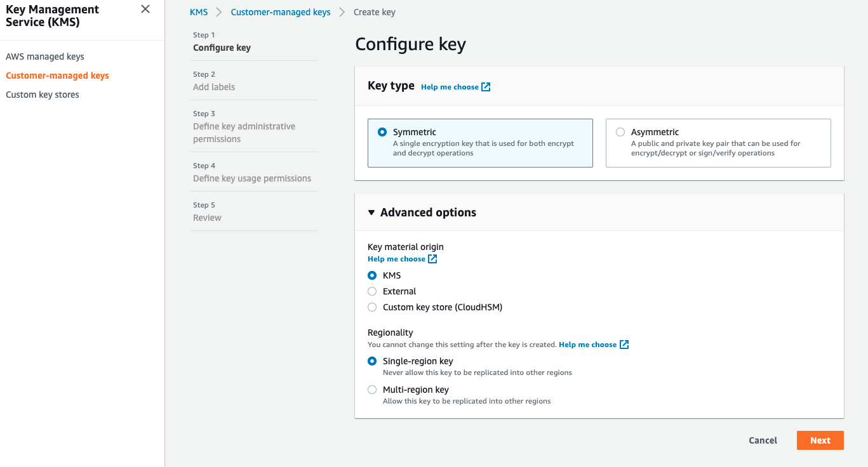The width and height of the screenshot is (868, 467).
Task: Choose KMS as key material origin
Action: [372, 275]
